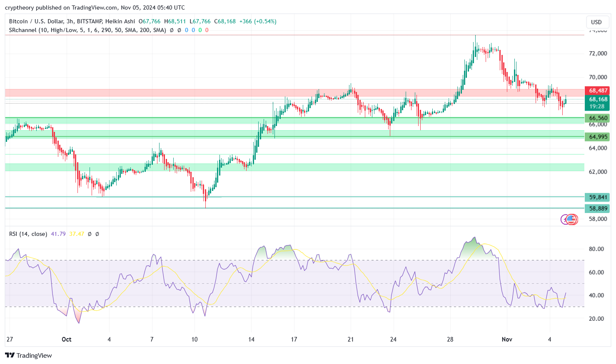
Task: Click the TradingView logo at bottom left
Action: 28,355
